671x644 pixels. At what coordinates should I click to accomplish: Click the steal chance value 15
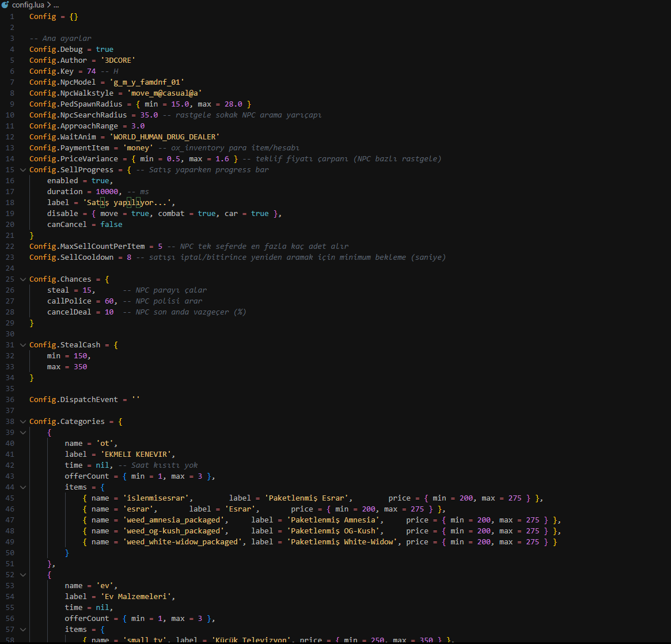pos(87,290)
